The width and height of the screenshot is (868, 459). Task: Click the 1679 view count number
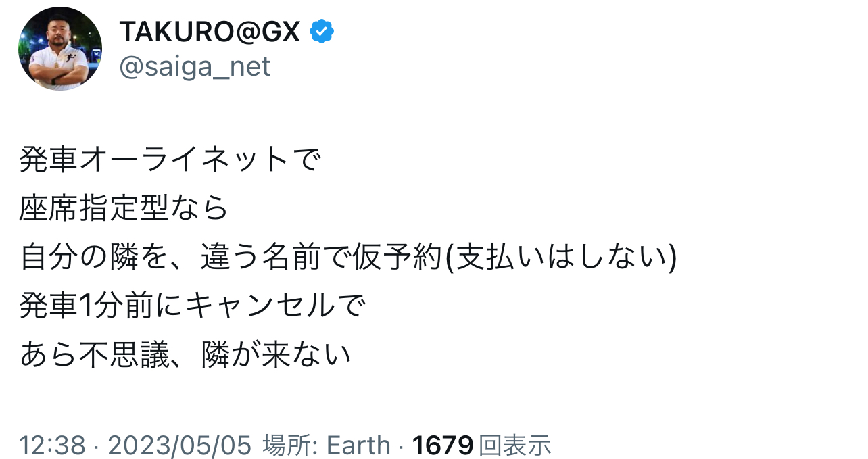click(442, 445)
